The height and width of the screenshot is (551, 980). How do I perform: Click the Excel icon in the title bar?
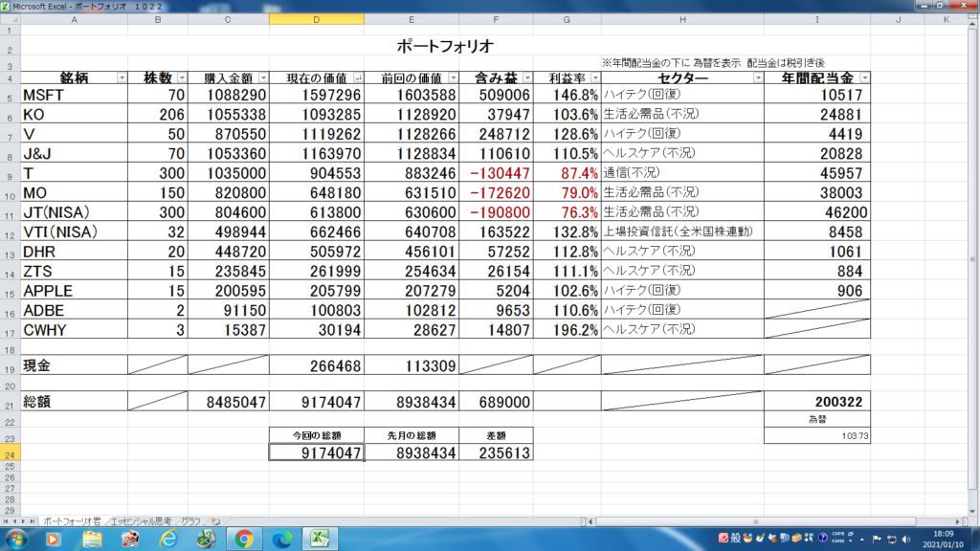point(5,7)
